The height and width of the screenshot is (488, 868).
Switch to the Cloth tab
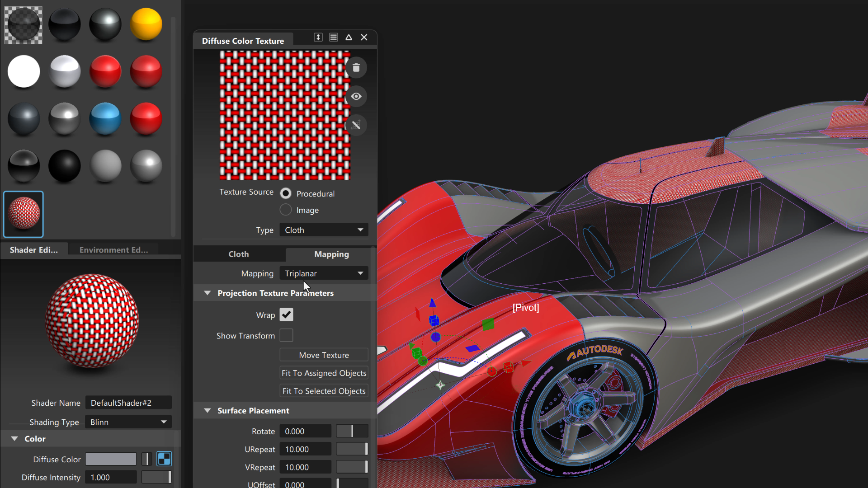[239, 254]
